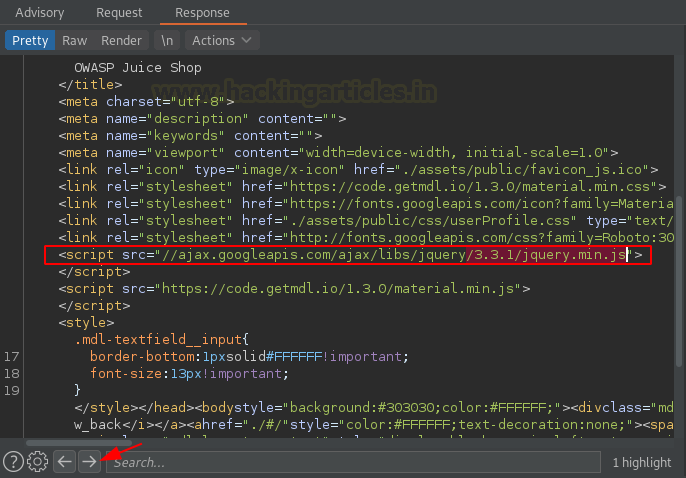Image resolution: width=686 pixels, height=478 pixels.
Task: Toggle the \n non-printable characters button
Action: pyautogui.click(x=167, y=40)
